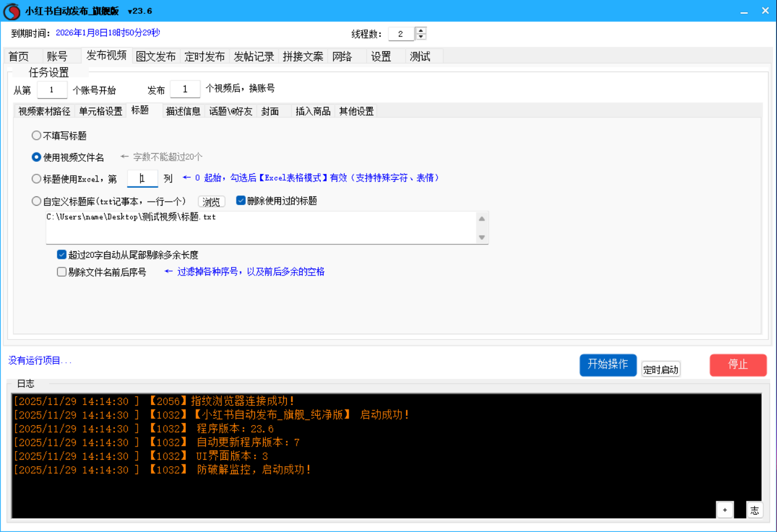Uncheck 删除使用过的标题 checkbox

pos(241,201)
